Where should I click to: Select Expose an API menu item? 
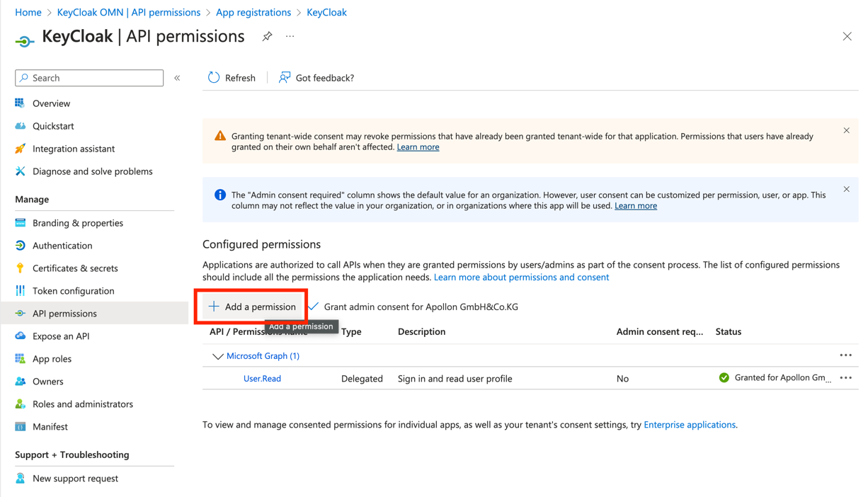point(61,336)
